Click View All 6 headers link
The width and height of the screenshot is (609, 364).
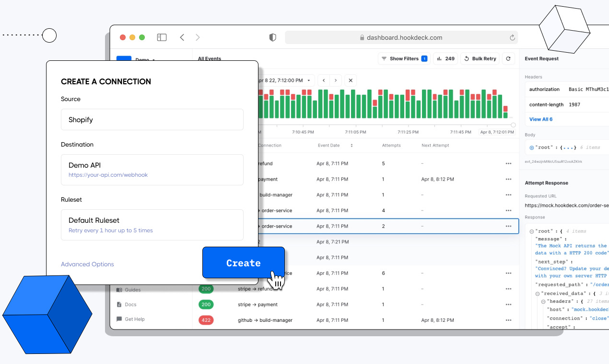click(541, 119)
